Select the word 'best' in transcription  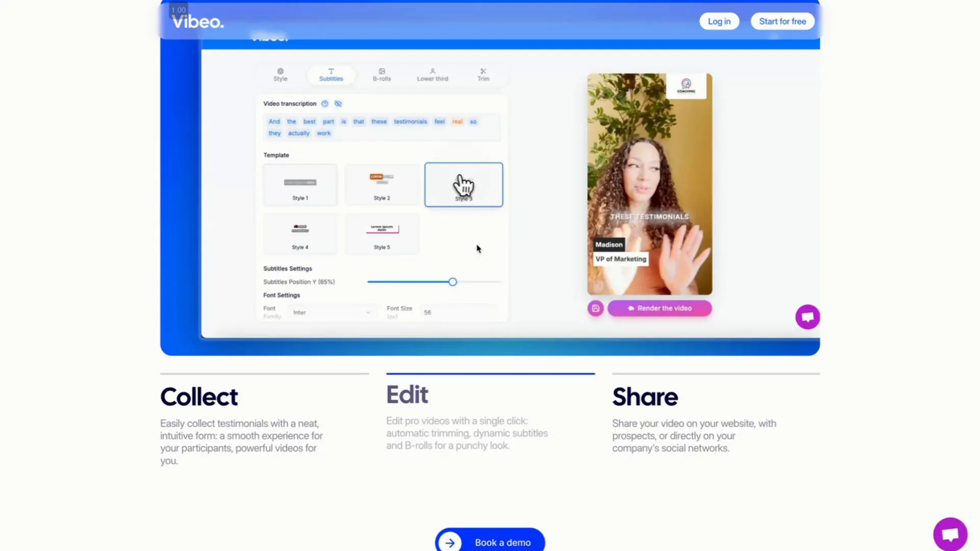(309, 121)
